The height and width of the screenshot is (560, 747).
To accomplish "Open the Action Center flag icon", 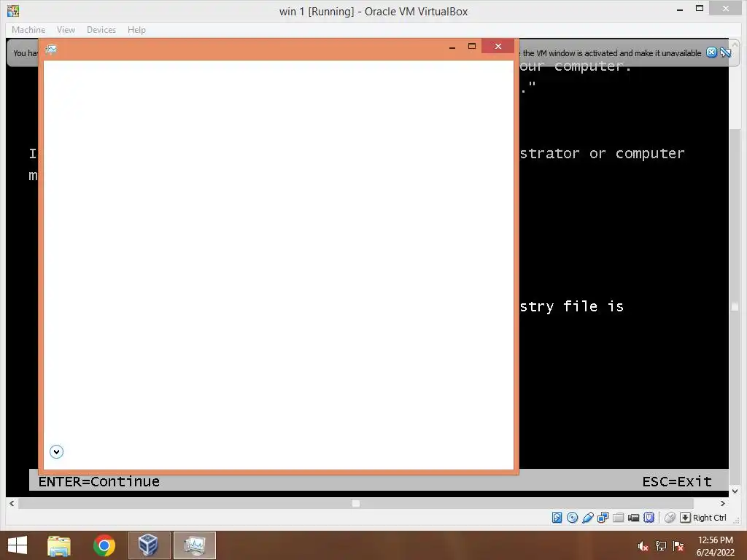I will pos(678,546).
